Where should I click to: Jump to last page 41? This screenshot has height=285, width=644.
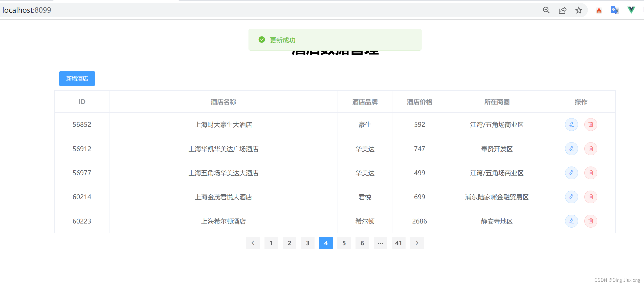(x=399, y=243)
